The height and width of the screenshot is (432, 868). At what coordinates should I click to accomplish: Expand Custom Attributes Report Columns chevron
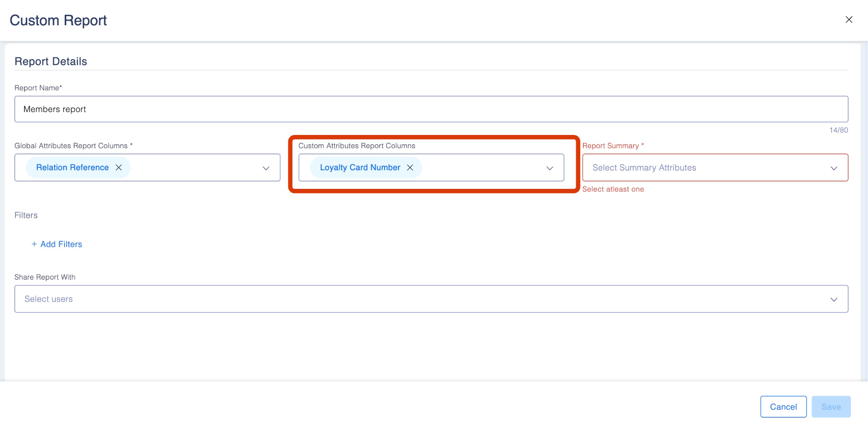550,168
